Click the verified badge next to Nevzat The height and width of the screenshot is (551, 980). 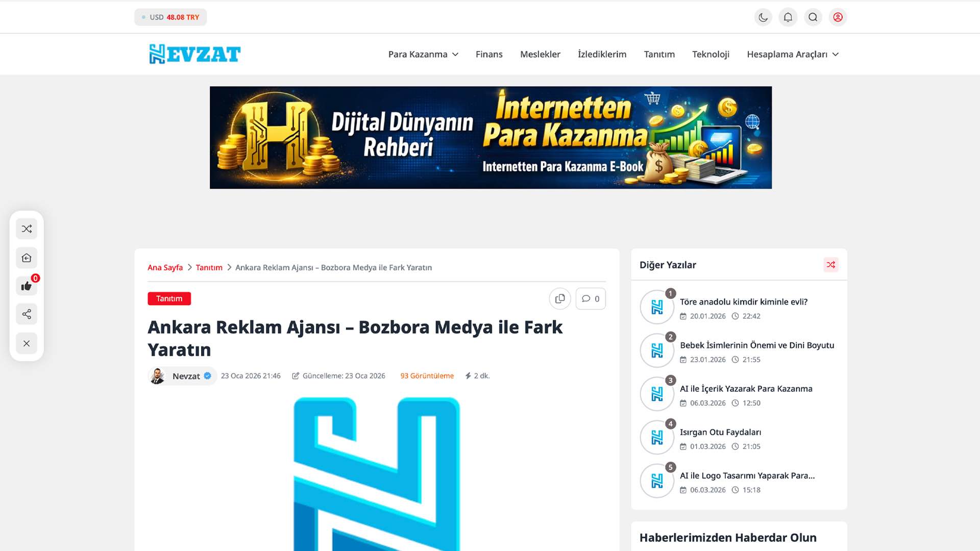207,375
